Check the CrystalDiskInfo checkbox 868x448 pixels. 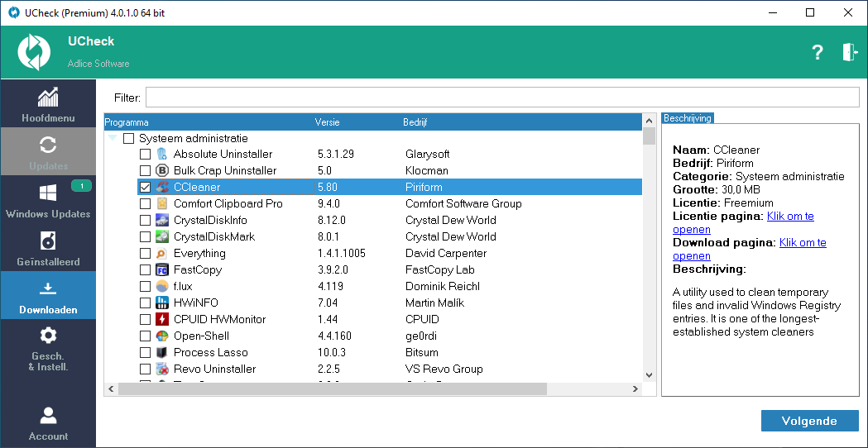[145, 220]
